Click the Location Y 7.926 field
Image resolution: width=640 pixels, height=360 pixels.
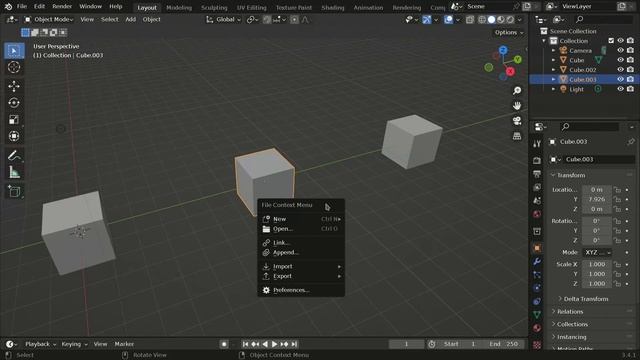[x=597, y=200]
